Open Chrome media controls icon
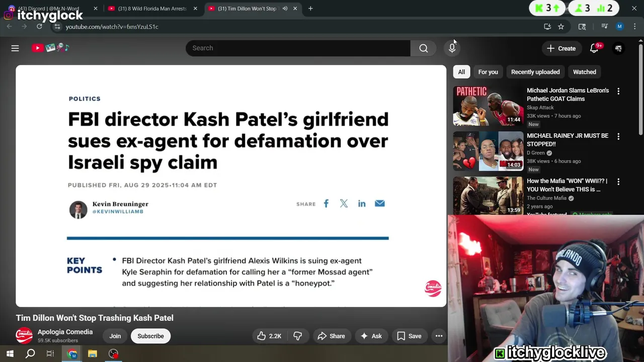The height and width of the screenshot is (362, 644). pyautogui.click(x=604, y=27)
